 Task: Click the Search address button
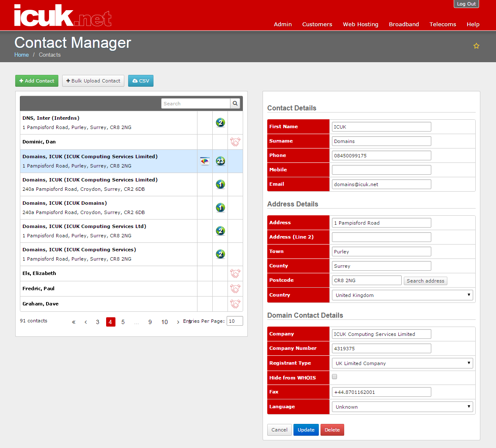(x=425, y=280)
